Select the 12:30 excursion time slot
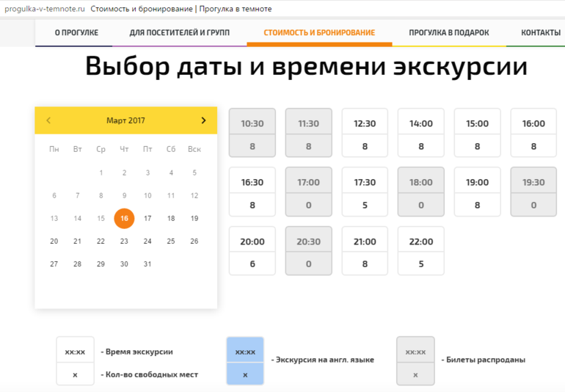565x392 pixels. [365, 133]
